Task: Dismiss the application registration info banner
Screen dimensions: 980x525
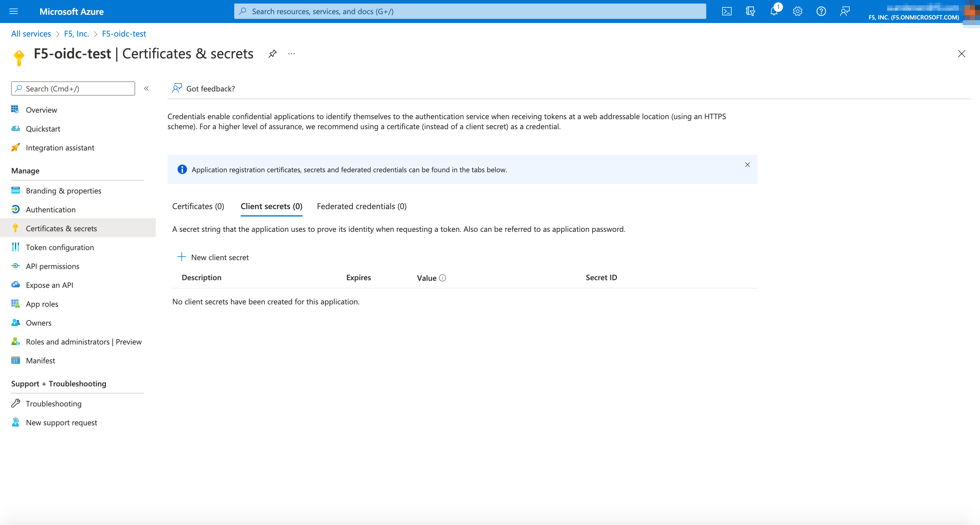Action: point(747,165)
